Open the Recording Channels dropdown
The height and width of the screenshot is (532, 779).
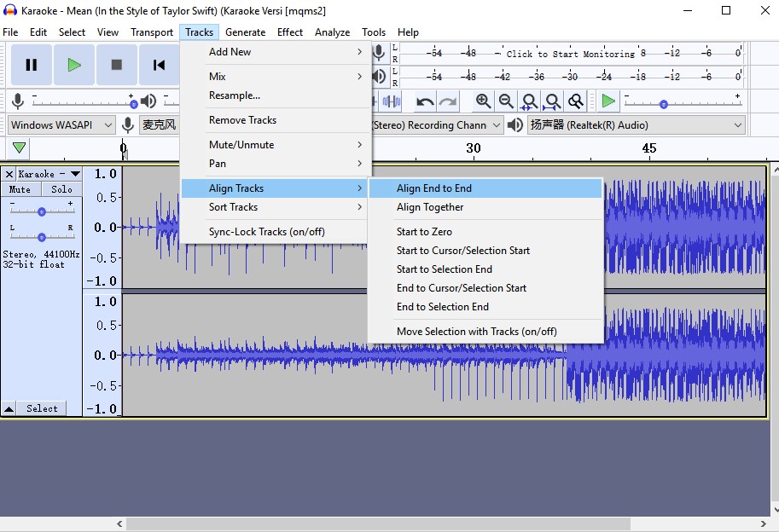(x=437, y=125)
